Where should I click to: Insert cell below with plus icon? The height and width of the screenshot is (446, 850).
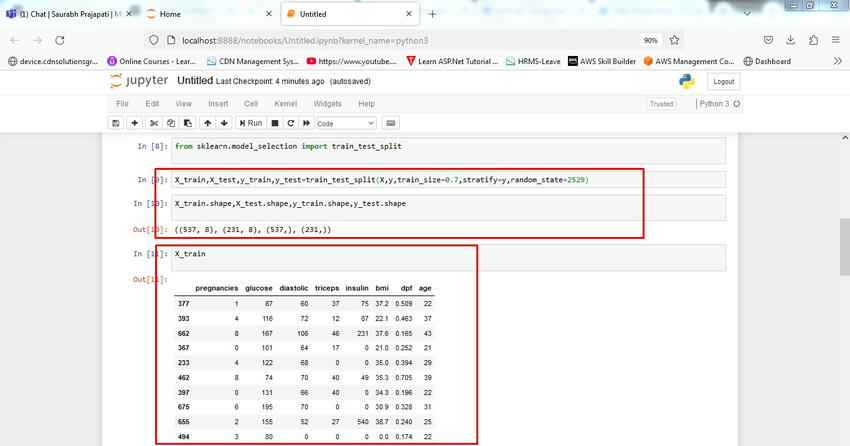134,123
